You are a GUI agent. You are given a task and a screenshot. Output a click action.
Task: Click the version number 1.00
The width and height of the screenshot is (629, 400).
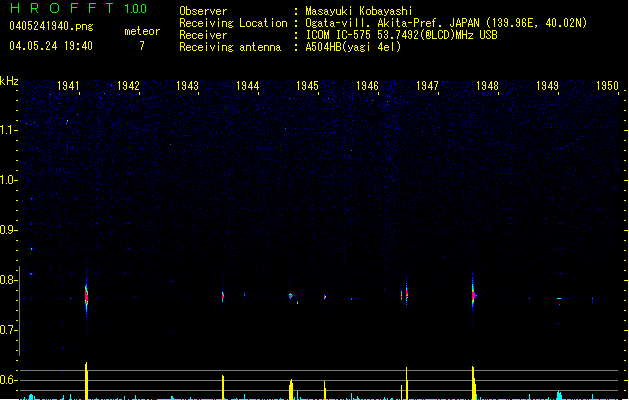(135, 9)
